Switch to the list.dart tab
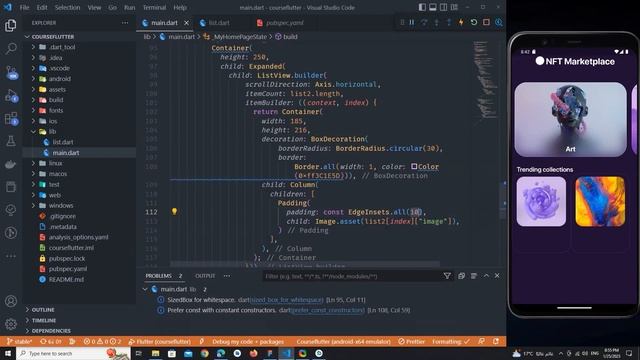Screen dimensions: 640x360 [219, 23]
